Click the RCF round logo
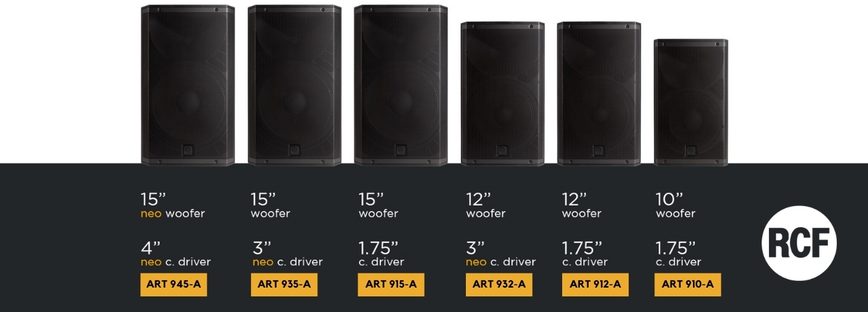 800,243
